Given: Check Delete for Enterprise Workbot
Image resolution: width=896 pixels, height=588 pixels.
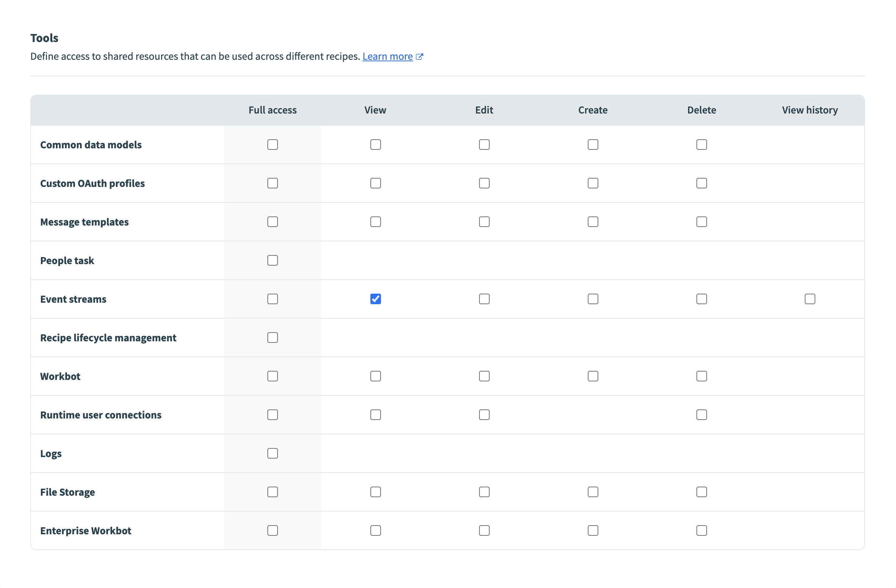Looking at the screenshot, I should click(701, 530).
